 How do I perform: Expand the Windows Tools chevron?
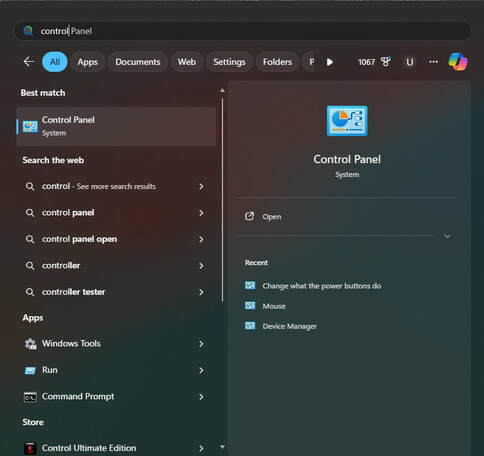click(201, 344)
